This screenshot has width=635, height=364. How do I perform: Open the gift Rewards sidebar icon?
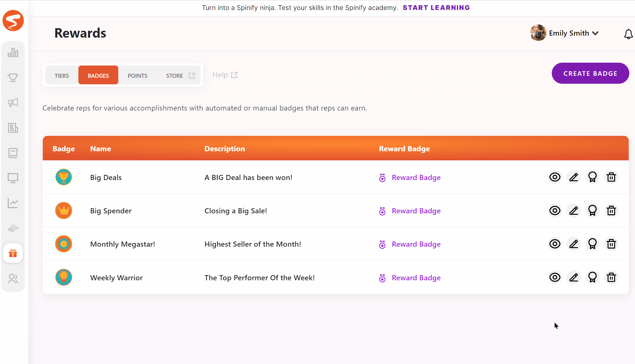(13, 253)
